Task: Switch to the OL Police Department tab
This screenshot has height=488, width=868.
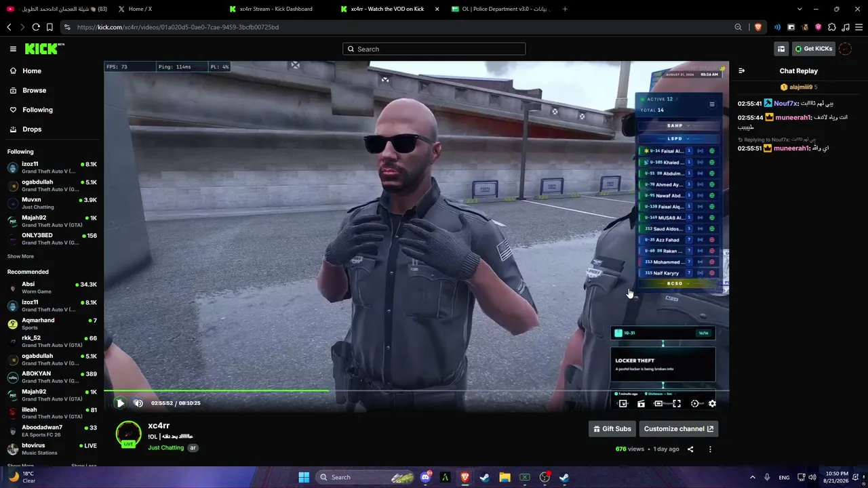Action: click(500, 9)
